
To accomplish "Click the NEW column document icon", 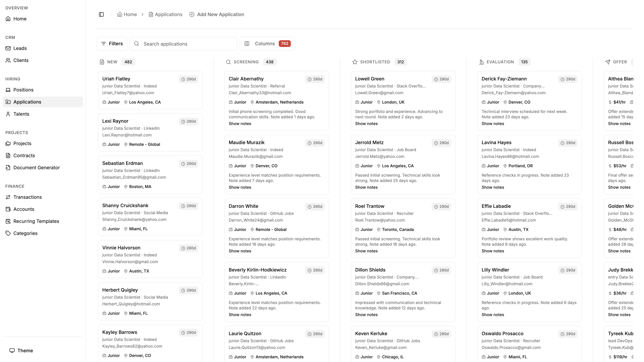I will (102, 62).
